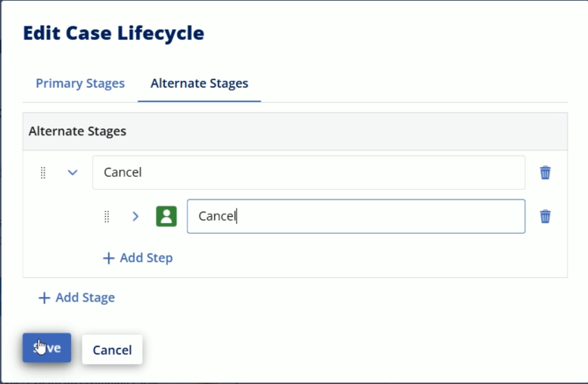
Task: Click the Add Stage link
Action: point(76,298)
